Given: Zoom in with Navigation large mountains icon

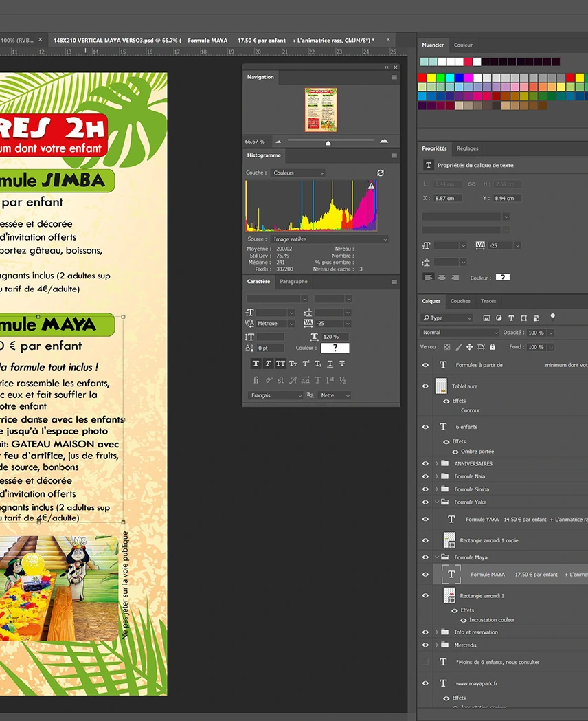Looking at the screenshot, I should click(x=384, y=141).
